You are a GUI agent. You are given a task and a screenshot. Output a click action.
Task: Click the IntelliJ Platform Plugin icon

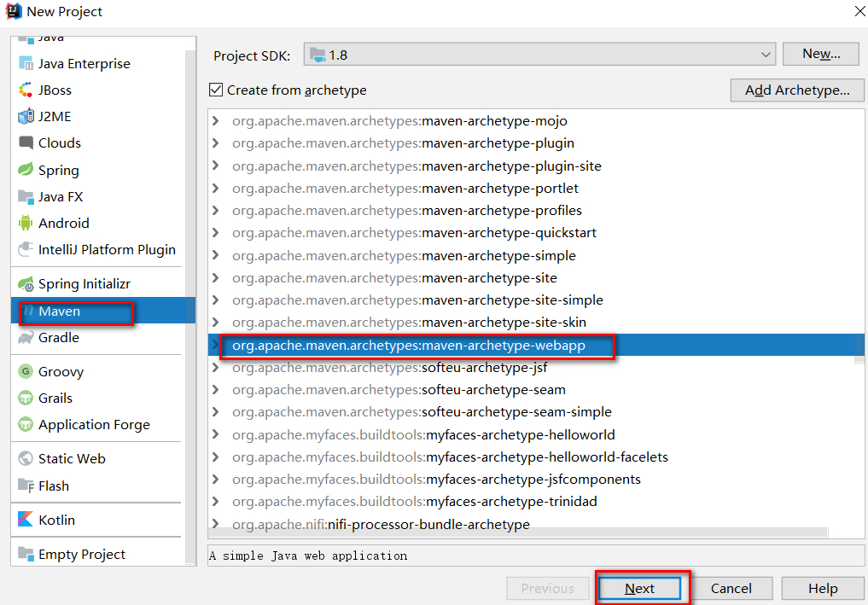(x=26, y=250)
